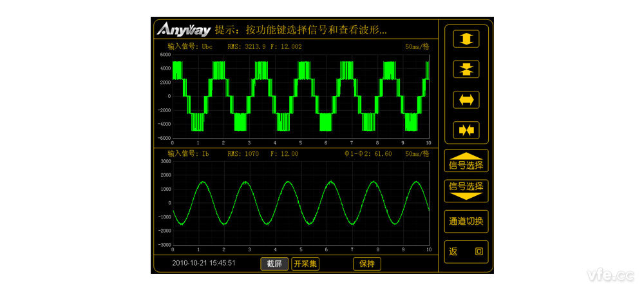
Task: Click the top chart 50ms/格 timebase label
Action: point(417,47)
